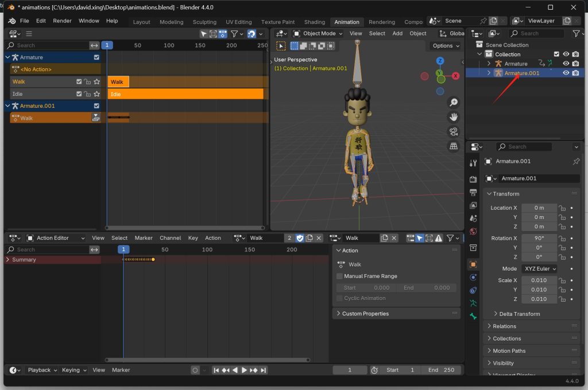Click the zoom viewport magnifier icon
Image resolution: width=588 pixels, height=390 pixels.
[454, 102]
